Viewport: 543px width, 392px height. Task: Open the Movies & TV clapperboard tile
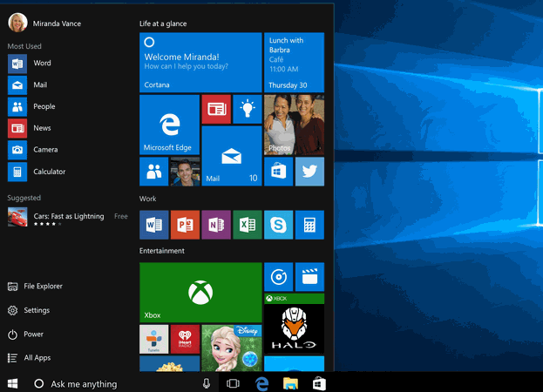[309, 277]
